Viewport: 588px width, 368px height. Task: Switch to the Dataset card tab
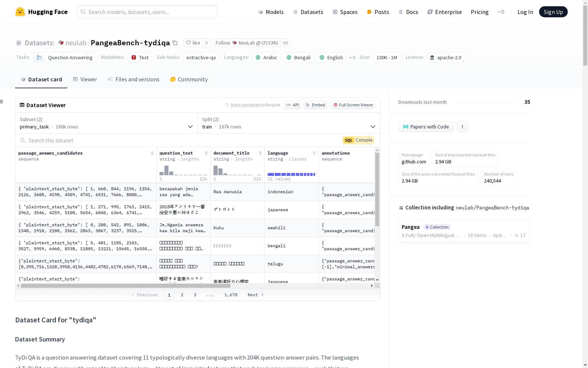pyautogui.click(x=41, y=79)
